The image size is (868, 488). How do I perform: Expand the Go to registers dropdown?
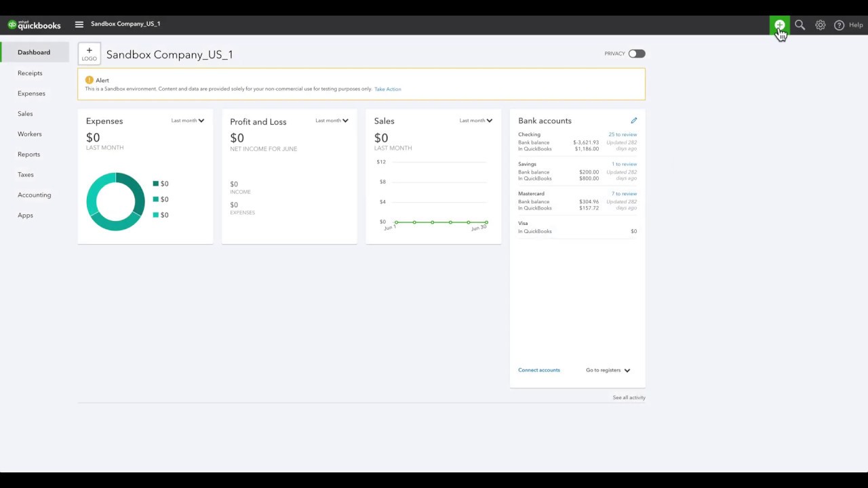[608, 370]
